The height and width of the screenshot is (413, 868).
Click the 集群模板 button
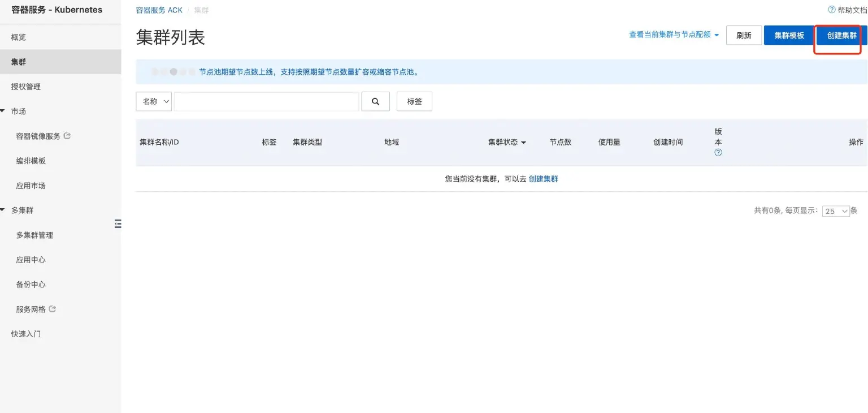(789, 35)
